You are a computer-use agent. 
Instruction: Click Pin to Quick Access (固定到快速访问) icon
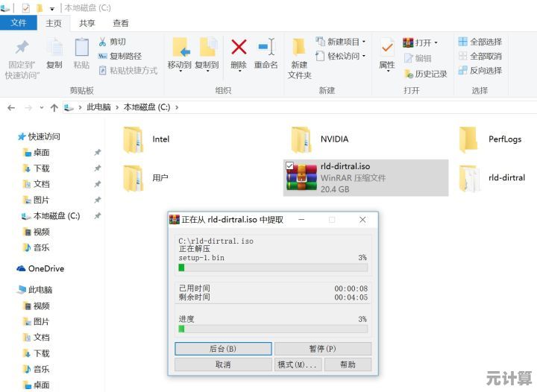[22, 56]
